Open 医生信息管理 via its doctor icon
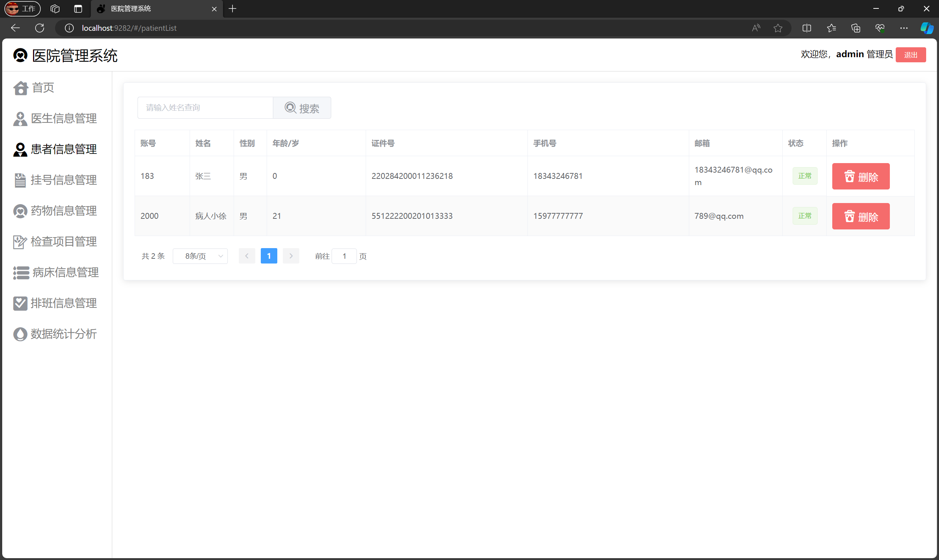 pos(20,119)
